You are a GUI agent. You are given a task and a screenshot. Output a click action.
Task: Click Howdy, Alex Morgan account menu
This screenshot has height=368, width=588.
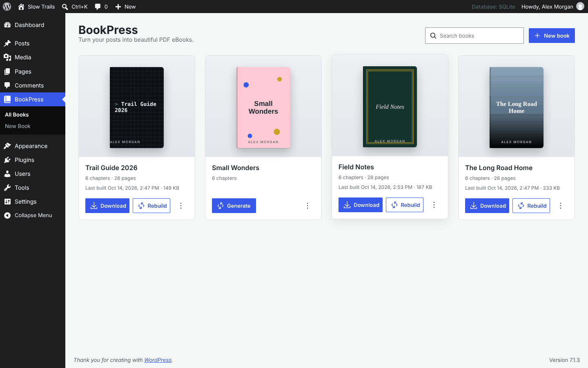coord(552,7)
